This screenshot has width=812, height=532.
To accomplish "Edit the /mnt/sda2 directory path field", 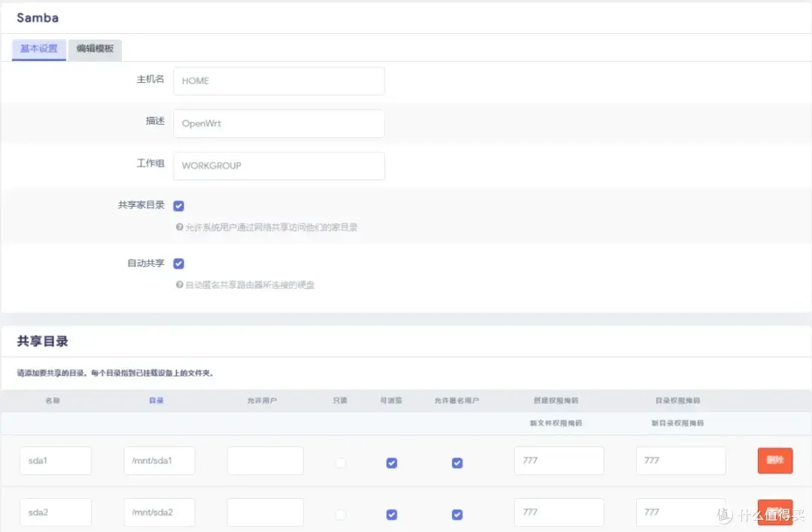I will [159, 512].
